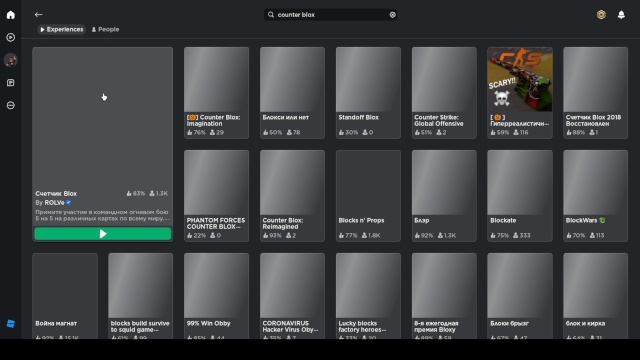Click the green Play button for Счетчик Blox
640x360 pixels.
(103, 234)
